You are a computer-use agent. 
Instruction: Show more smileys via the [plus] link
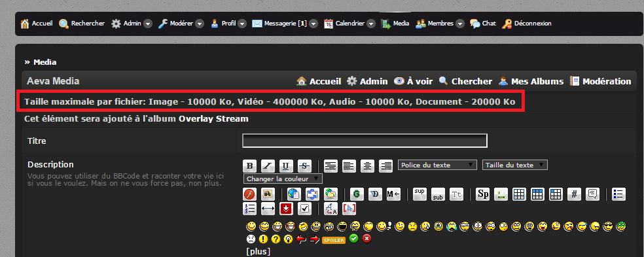(259, 251)
